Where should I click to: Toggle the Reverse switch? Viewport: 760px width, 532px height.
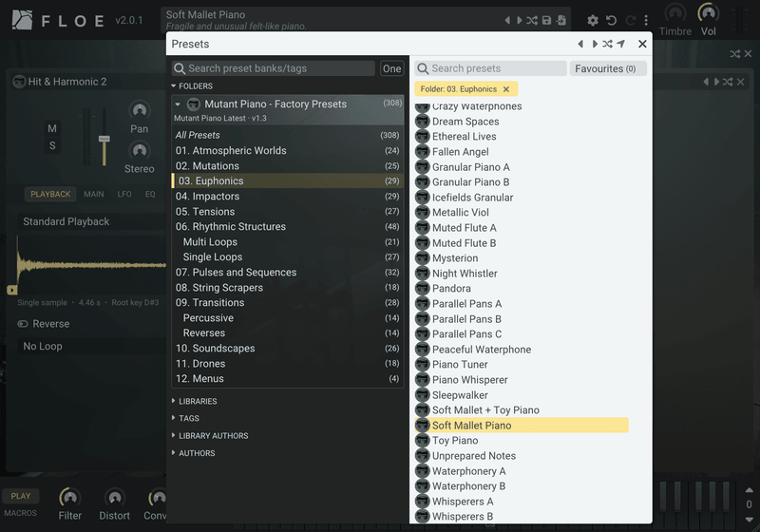pos(23,324)
